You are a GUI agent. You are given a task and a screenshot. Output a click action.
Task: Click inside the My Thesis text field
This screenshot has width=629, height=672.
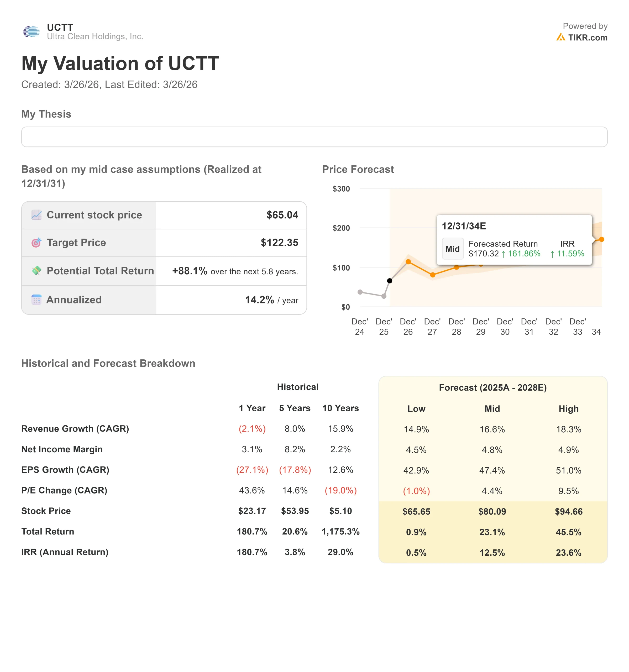point(314,136)
